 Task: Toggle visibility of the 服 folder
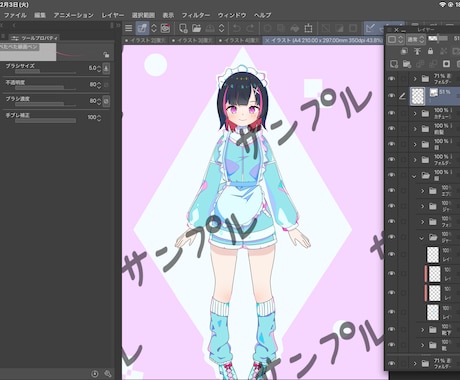click(x=392, y=175)
